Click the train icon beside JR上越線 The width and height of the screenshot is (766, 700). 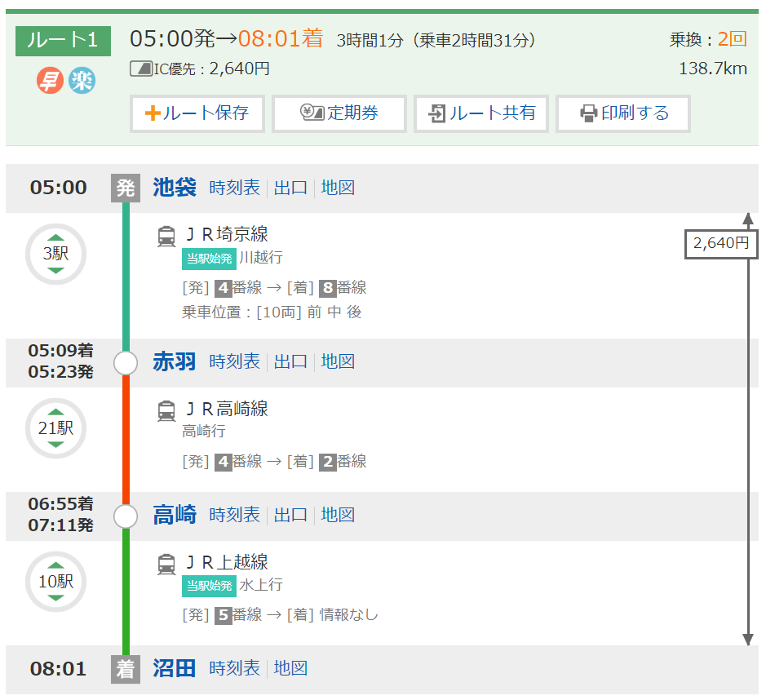pyautogui.click(x=166, y=564)
